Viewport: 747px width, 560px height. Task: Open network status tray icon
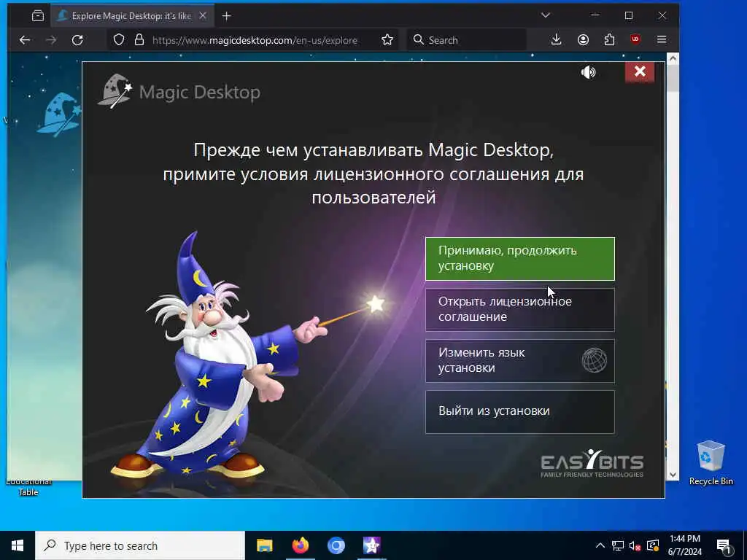(x=617, y=545)
